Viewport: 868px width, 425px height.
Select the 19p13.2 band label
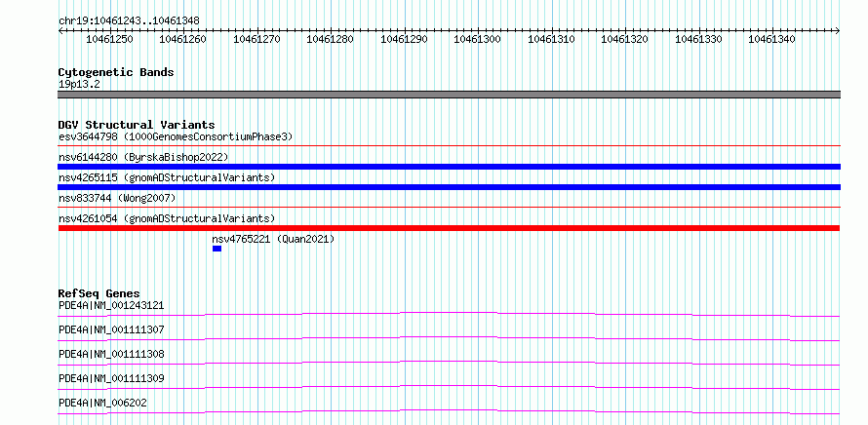click(79, 85)
